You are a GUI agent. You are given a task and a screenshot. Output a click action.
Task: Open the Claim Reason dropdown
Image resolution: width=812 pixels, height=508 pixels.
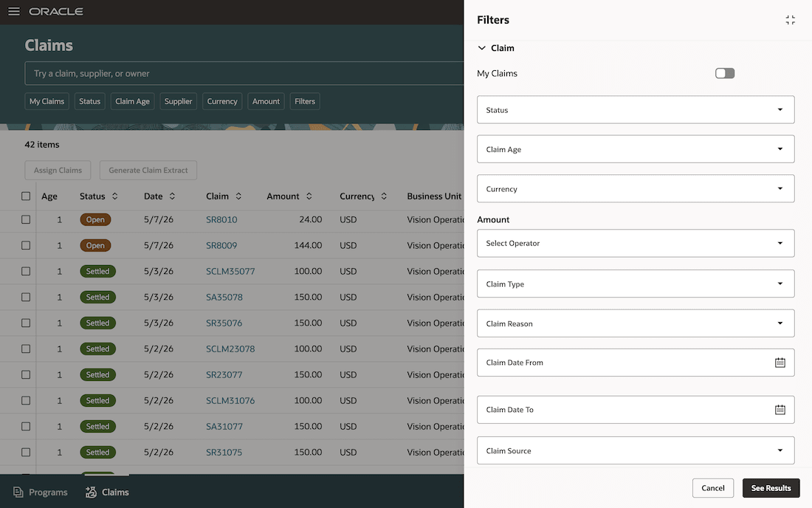click(x=636, y=323)
